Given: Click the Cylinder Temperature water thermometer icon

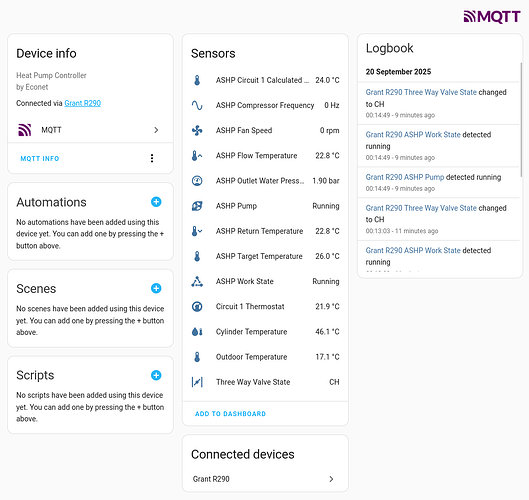Looking at the screenshot, I should coord(197,332).
